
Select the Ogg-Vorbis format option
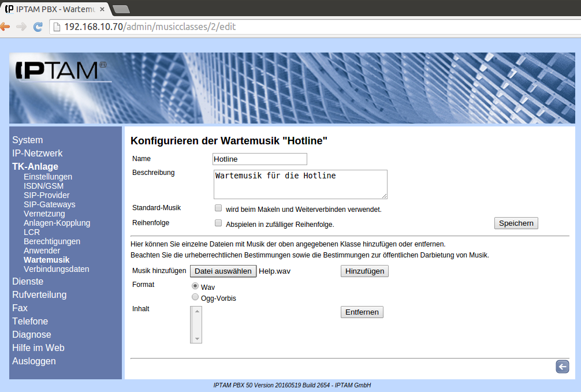(x=195, y=297)
